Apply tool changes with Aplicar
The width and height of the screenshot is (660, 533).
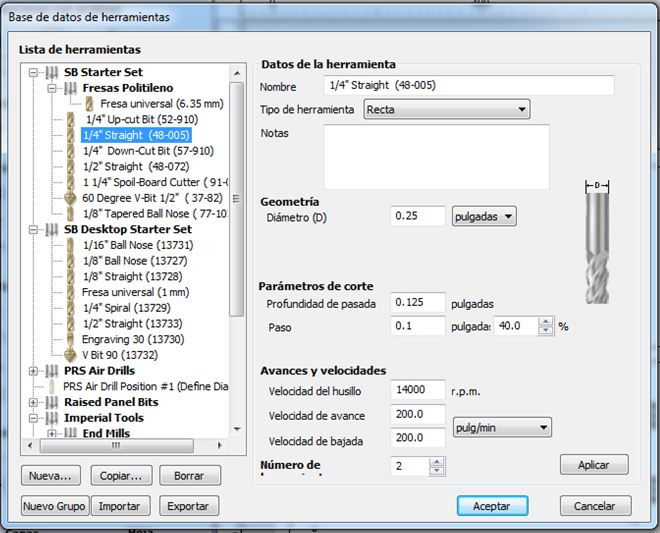(x=594, y=465)
